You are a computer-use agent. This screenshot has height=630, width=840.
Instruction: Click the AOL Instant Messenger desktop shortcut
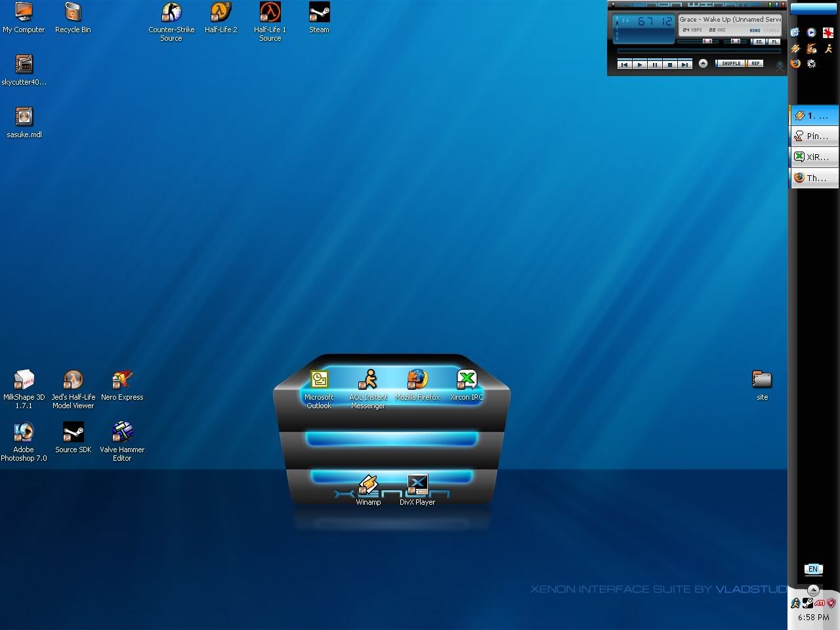[368, 389]
